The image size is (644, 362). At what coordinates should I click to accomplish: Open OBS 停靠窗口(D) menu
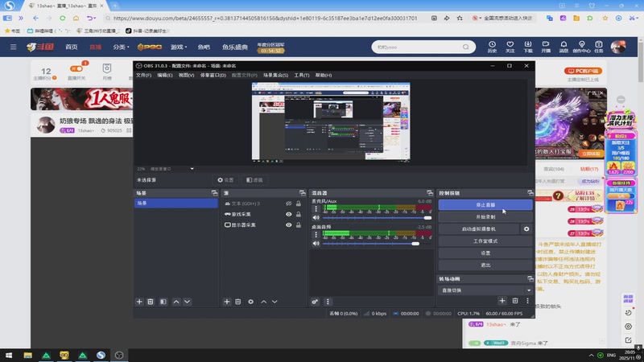pyautogui.click(x=213, y=75)
